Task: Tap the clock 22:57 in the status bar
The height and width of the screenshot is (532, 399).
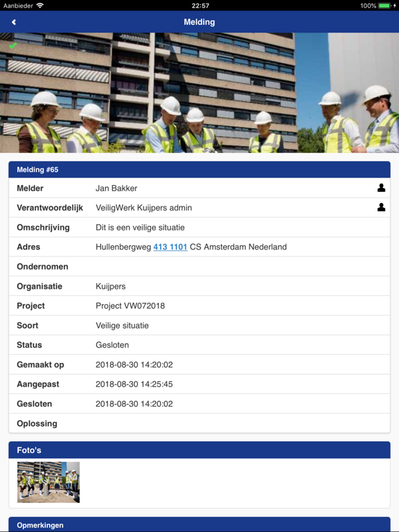Action: coord(200,6)
